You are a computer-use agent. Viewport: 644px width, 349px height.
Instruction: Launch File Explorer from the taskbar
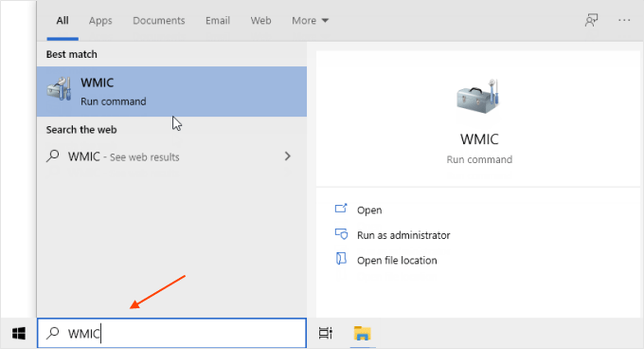pyautogui.click(x=362, y=334)
